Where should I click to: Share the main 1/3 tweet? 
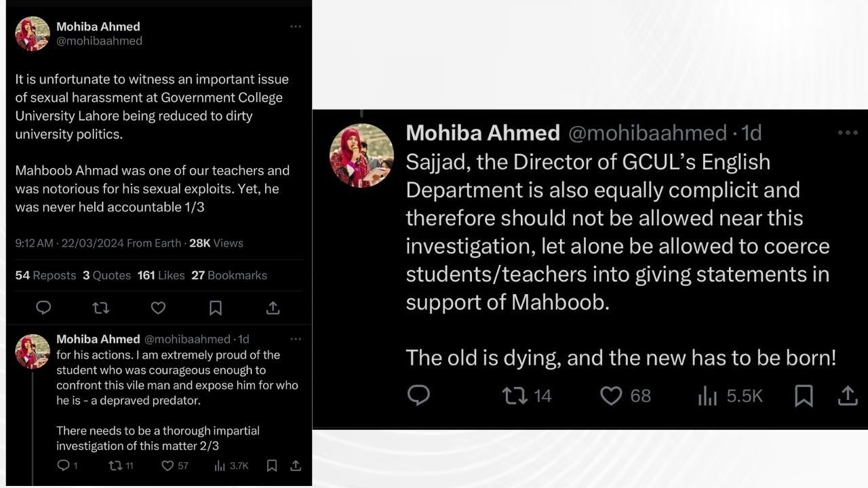[x=273, y=308]
